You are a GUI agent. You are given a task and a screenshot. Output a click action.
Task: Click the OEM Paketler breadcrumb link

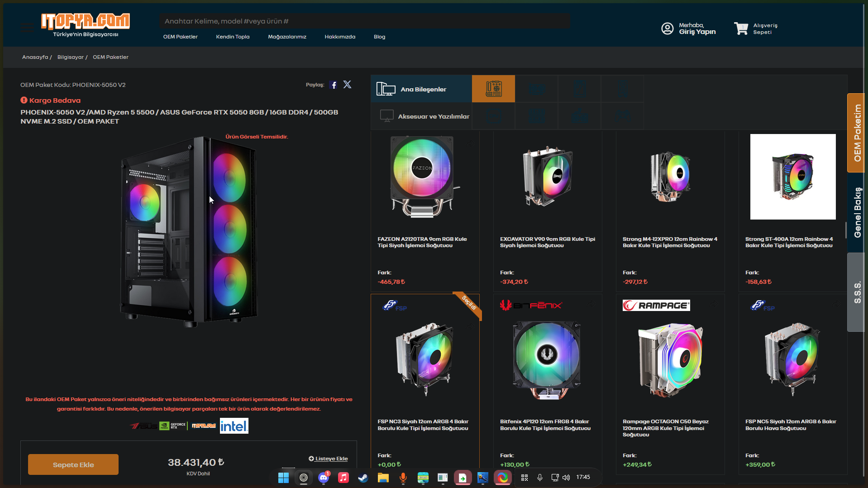pyautogui.click(x=110, y=57)
